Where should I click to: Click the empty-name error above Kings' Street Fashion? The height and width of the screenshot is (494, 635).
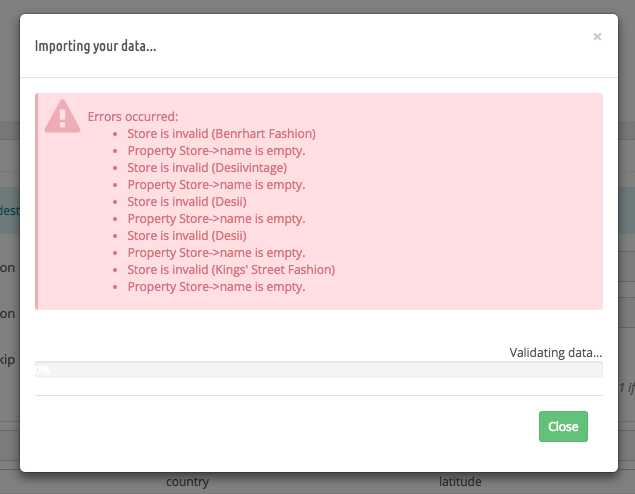216,252
